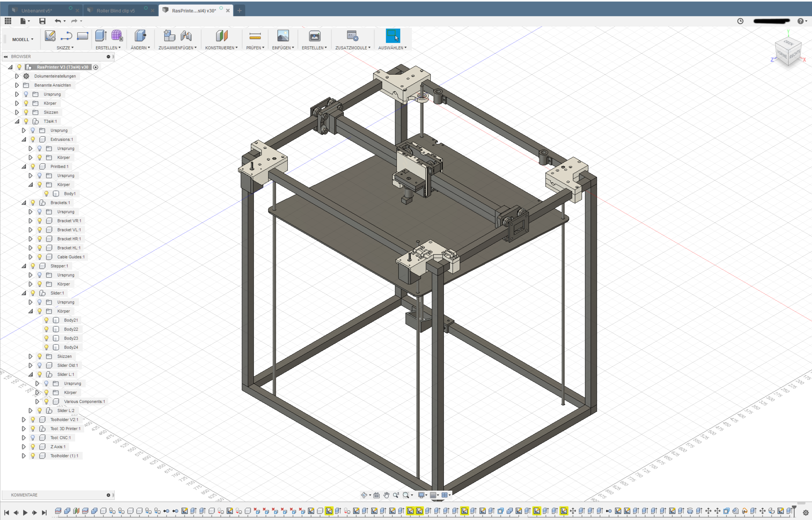
Task: Click the Orbit navigation icon
Action: point(364,495)
